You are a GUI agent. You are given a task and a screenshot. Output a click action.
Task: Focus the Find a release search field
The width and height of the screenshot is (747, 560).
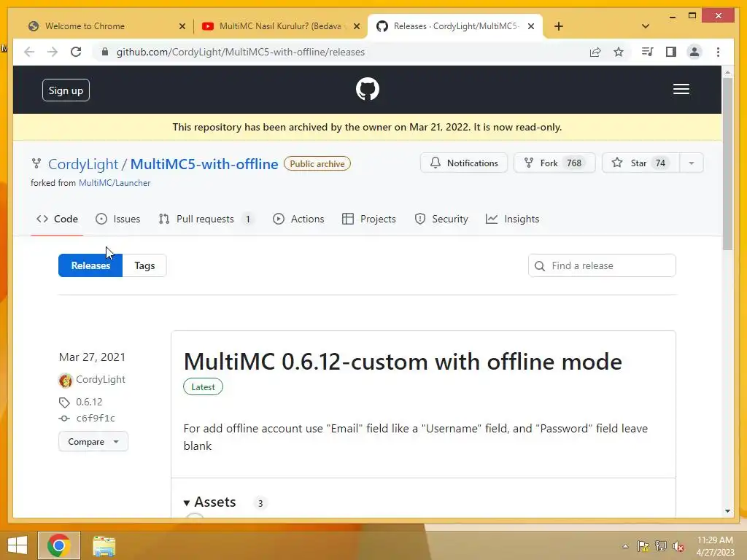[602, 265]
